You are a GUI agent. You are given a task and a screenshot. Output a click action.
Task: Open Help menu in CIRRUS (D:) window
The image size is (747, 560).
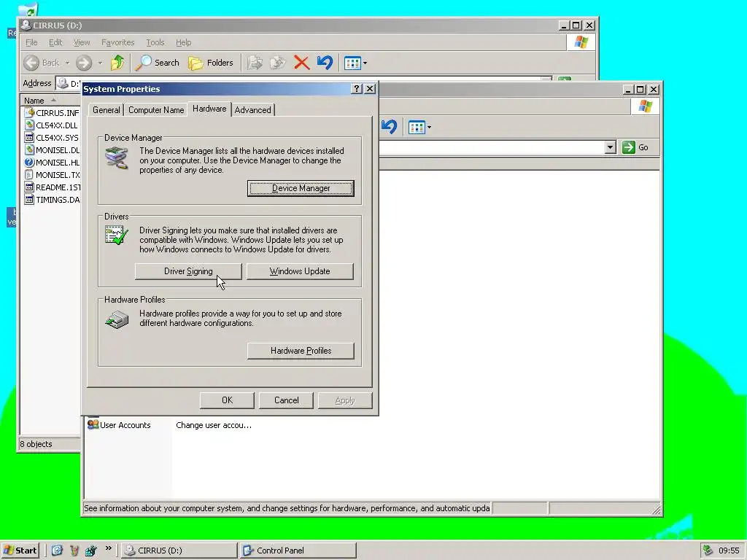click(x=183, y=42)
